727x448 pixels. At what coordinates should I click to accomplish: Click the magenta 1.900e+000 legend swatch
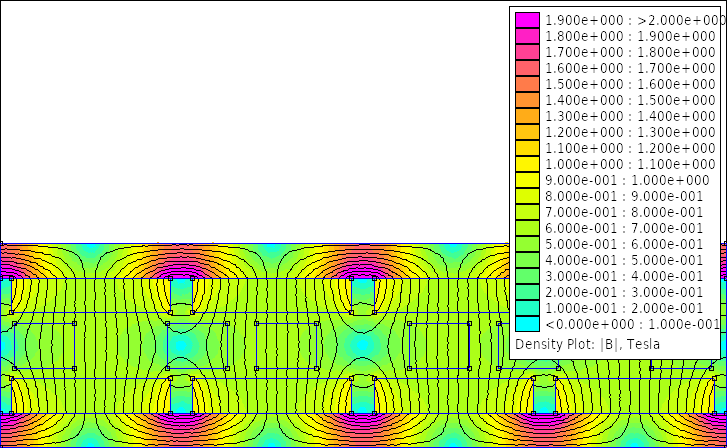point(527,20)
